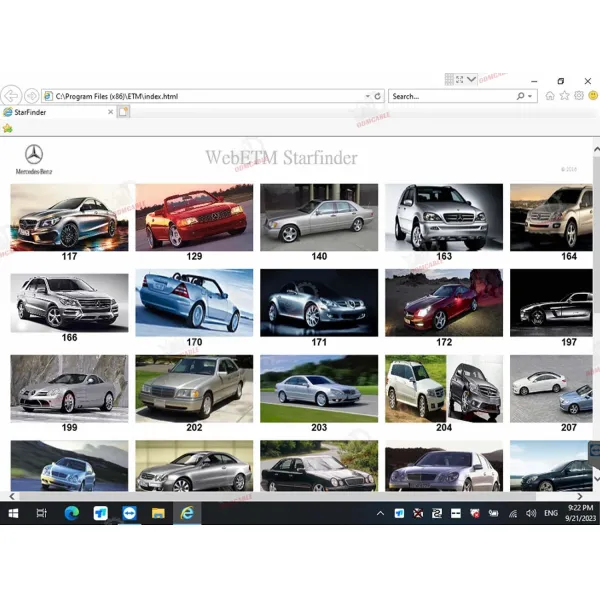The height and width of the screenshot is (600, 600).
Task: Open model 203 thumbnail
Action: [x=319, y=388]
